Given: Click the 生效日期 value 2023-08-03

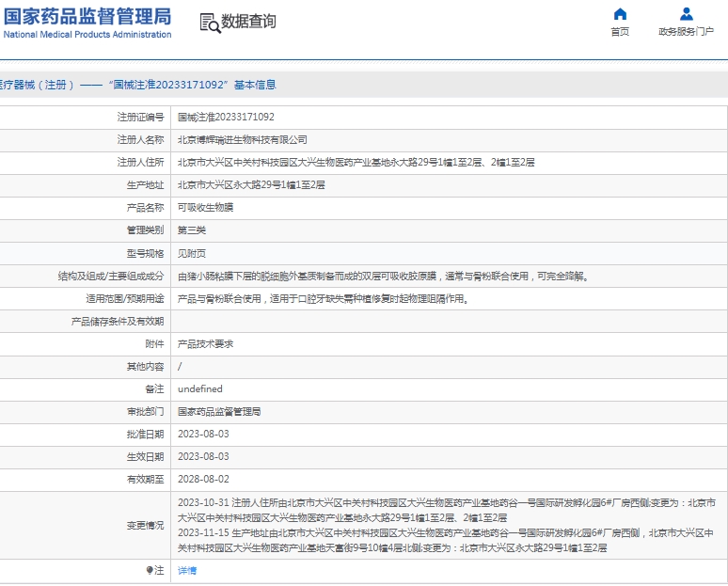Looking at the screenshot, I should pos(203,457).
